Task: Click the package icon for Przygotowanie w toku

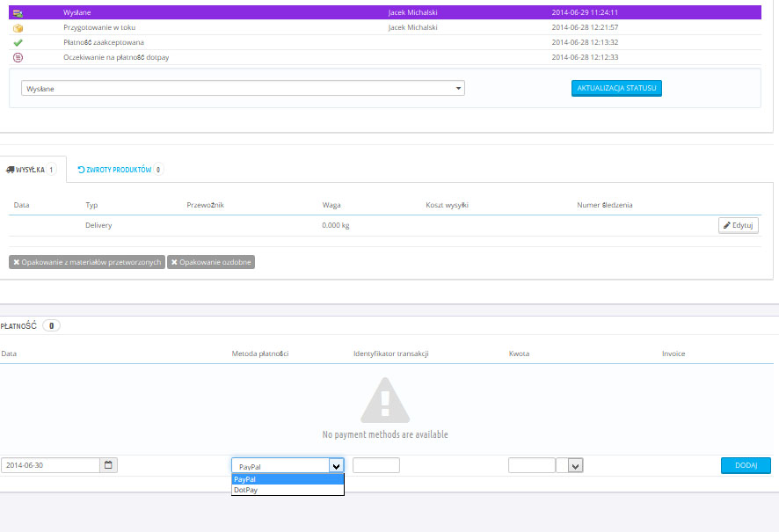Action: [18, 28]
